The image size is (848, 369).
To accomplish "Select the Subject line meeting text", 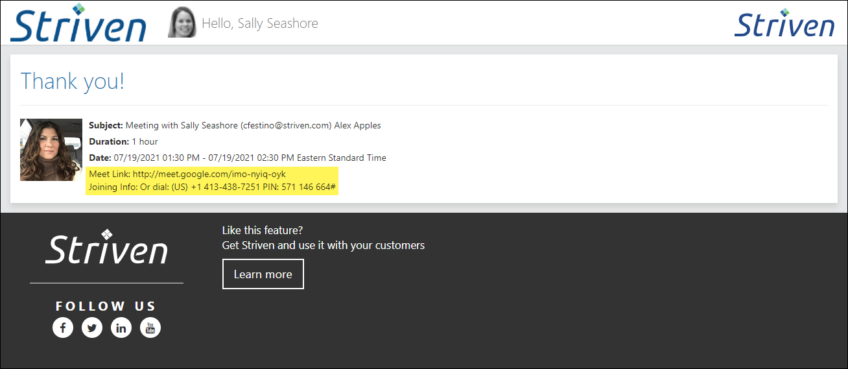I will pyautogui.click(x=235, y=126).
